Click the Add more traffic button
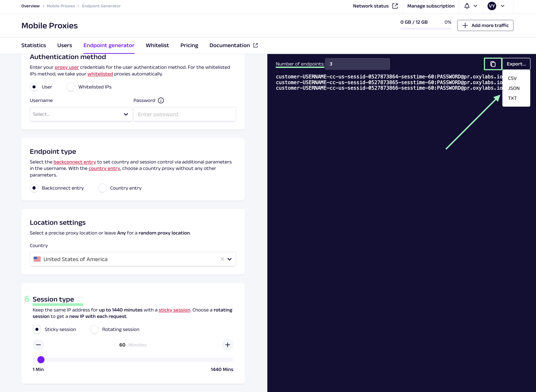 click(x=485, y=25)
